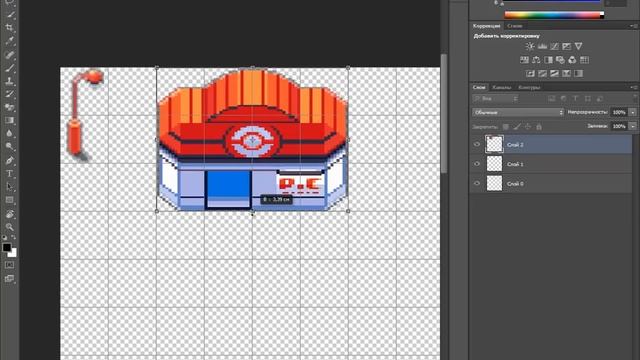Select the Eyedropper tool
This screenshot has width=640, height=360.
coord(10,41)
